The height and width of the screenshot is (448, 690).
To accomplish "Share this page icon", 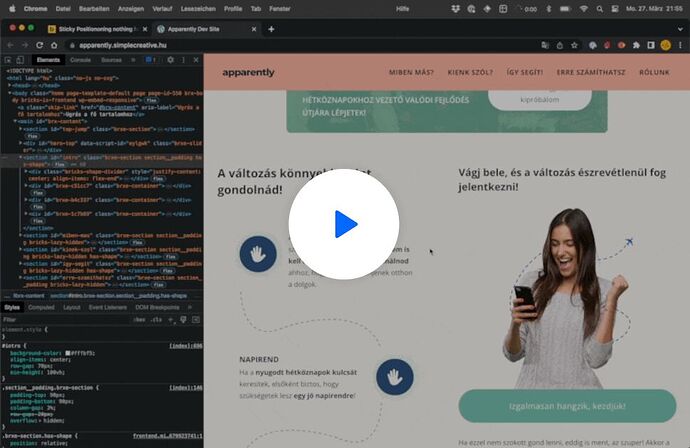I will point(560,45).
